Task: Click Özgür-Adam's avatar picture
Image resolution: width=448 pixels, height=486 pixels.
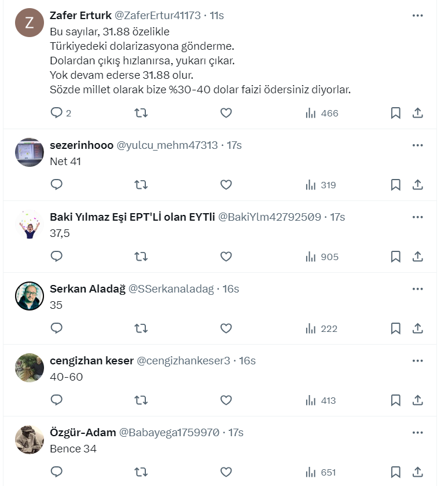Action: coord(30,440)
